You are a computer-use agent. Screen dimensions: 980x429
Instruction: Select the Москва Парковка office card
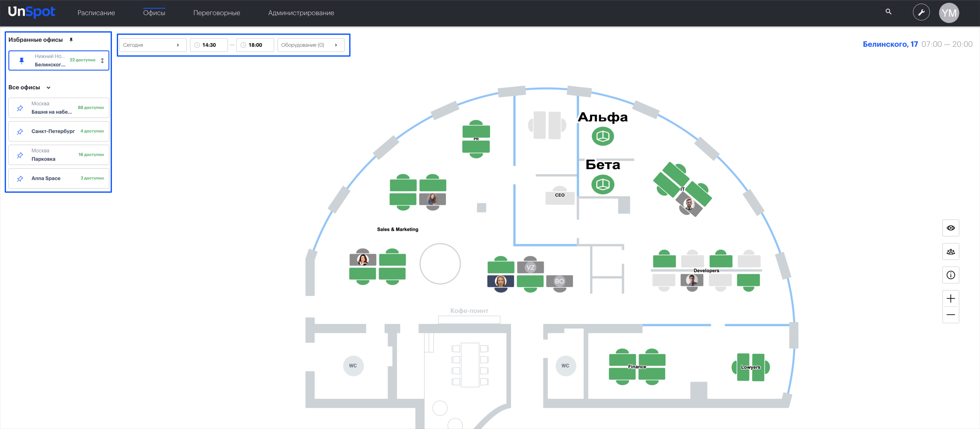59,155
